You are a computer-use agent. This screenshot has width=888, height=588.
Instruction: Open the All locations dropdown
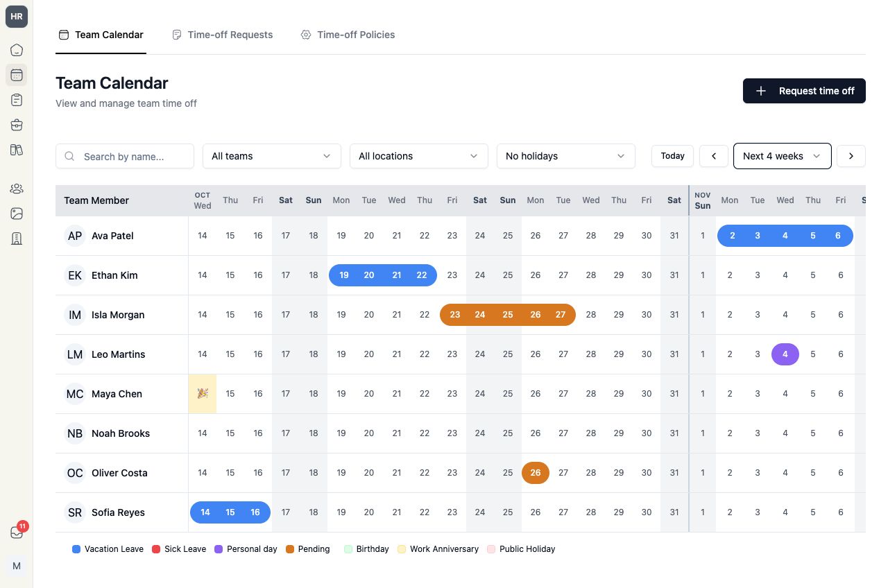(419, 156)
